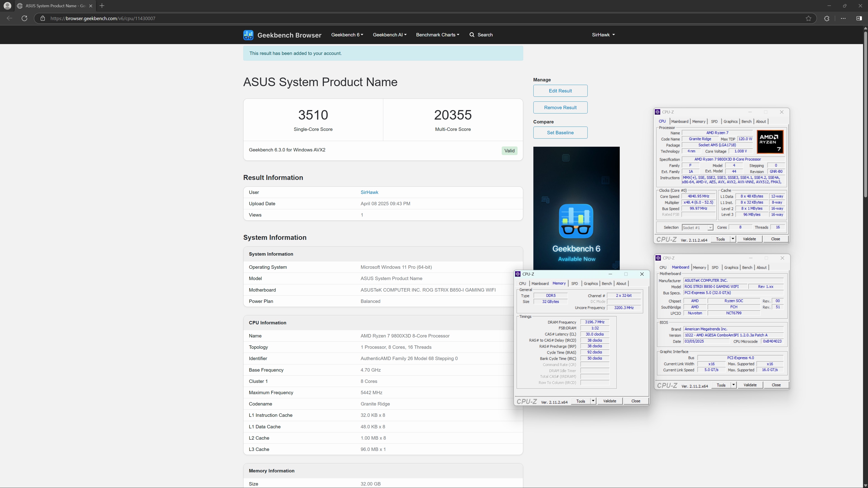Open the Geekbench AI dropdown menu
The image size is (868, 488).
coord(390,35)
